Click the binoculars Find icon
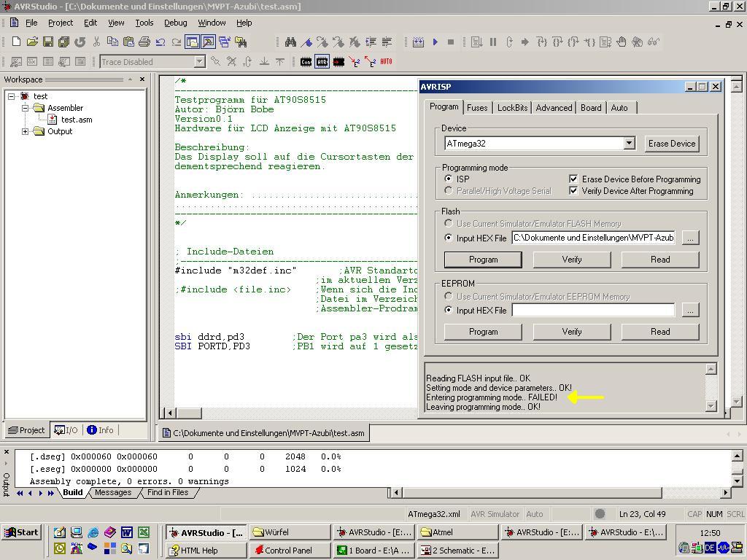 pos(290,42)
